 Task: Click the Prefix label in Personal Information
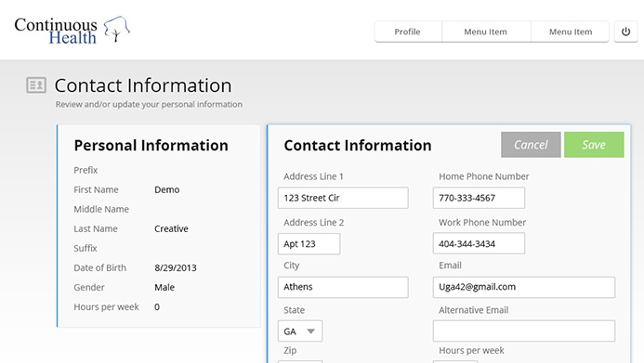tap(85, 170)
